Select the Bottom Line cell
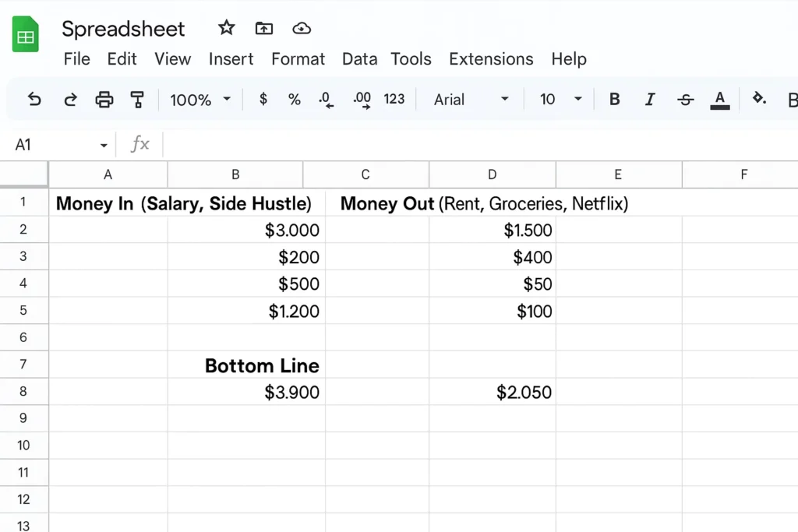The image size is (798, 532). (261, 365)
